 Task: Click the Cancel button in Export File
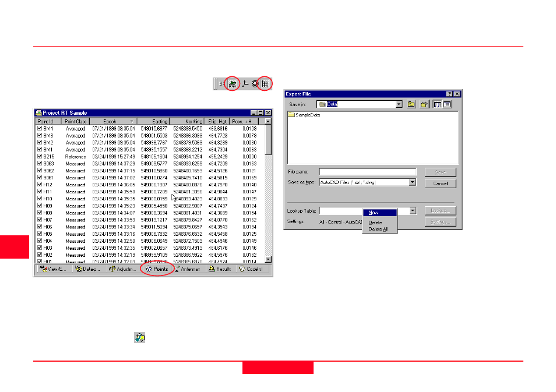point(441,183)
